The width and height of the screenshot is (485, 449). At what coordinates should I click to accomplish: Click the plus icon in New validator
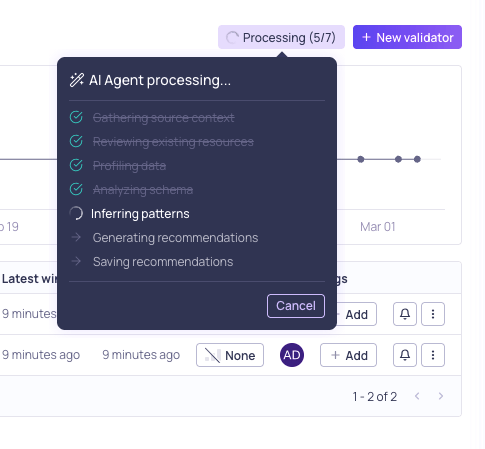[366, 37]
